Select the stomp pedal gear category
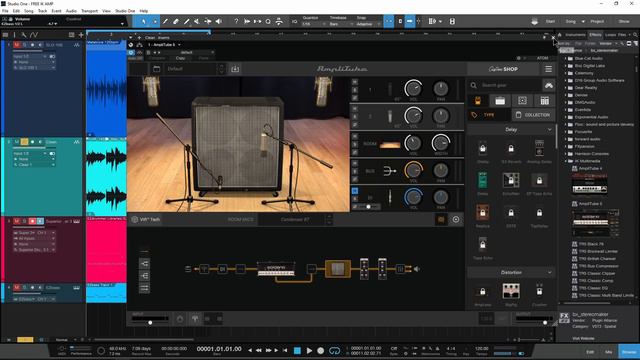This screenshot has width=640, height=360. 478,100
